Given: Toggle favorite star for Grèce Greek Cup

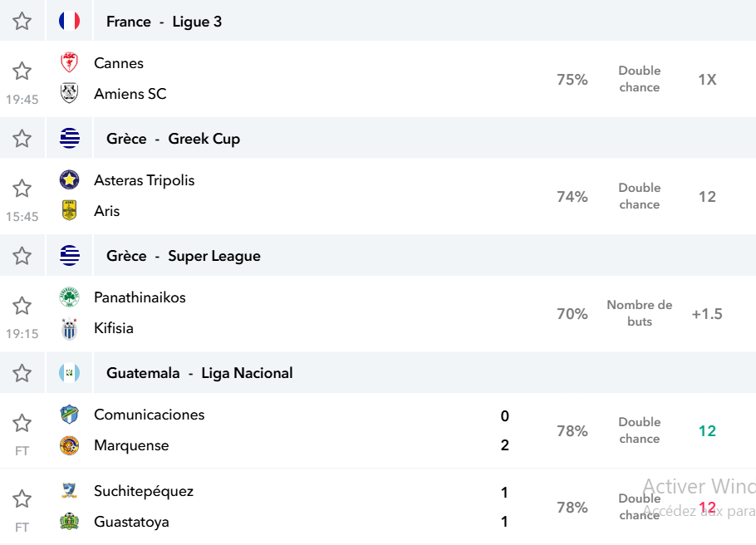Looking at the screenshot, I should pyautogui.click(x=22, y=139).
